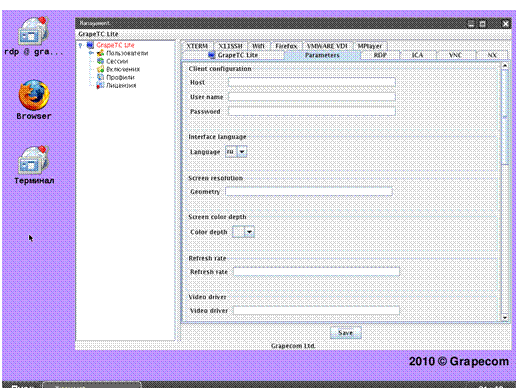Image resolution: width=518 pixels, height=391 pixels.
Task: Expand the Пользователи tree node
Action: 90,53
